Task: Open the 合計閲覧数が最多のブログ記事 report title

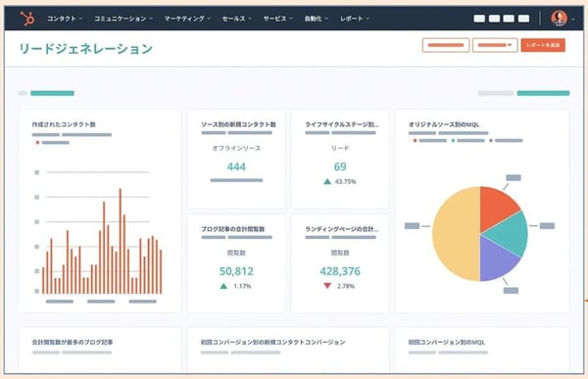Action: tap(73, 342)
